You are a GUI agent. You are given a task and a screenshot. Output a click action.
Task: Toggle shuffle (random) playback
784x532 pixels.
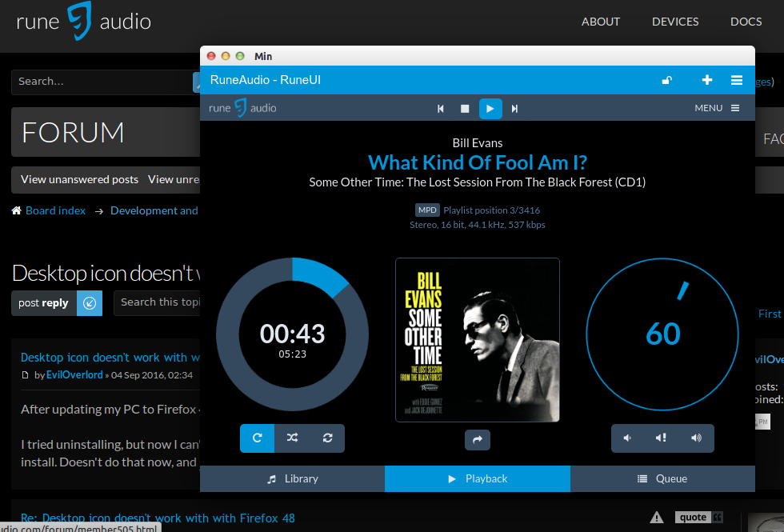293,438
